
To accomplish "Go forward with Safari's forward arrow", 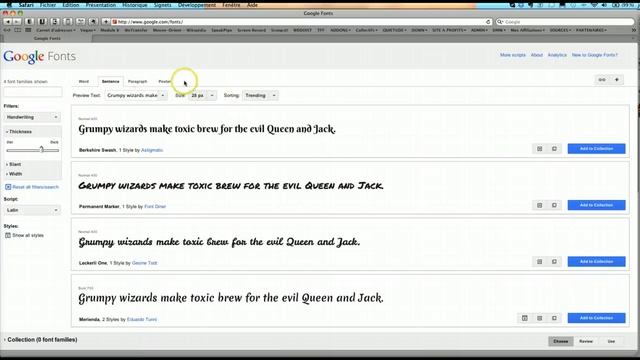I will (x=17, y=22).
